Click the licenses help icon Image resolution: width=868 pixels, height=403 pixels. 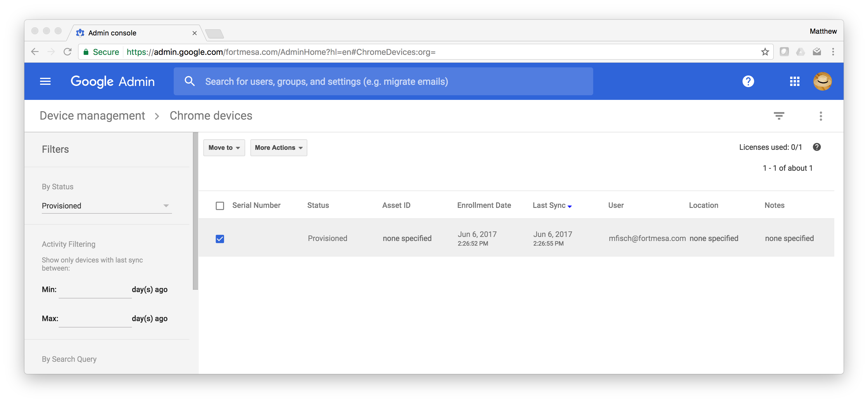click(x=817, y=147)
